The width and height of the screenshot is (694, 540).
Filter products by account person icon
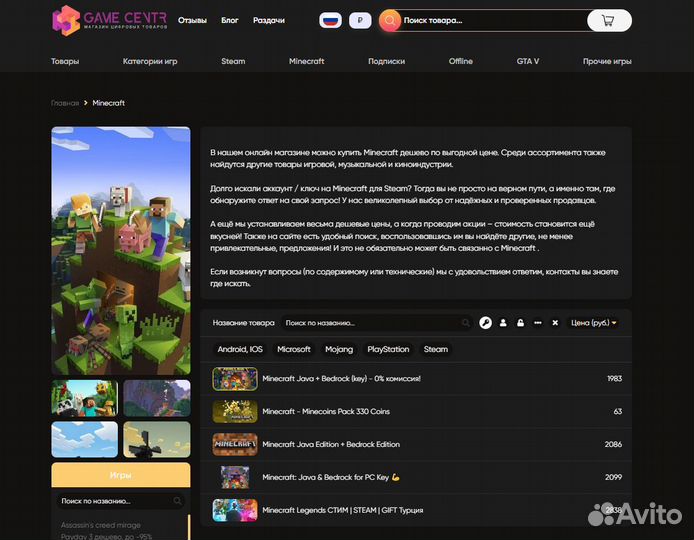(503, 323)
